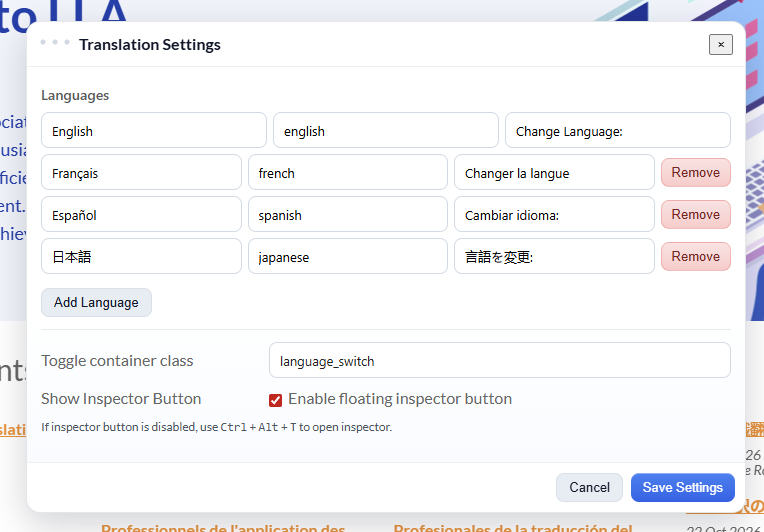Edit the language_switch container class field

pyautogui.click(x=499, y=361)
